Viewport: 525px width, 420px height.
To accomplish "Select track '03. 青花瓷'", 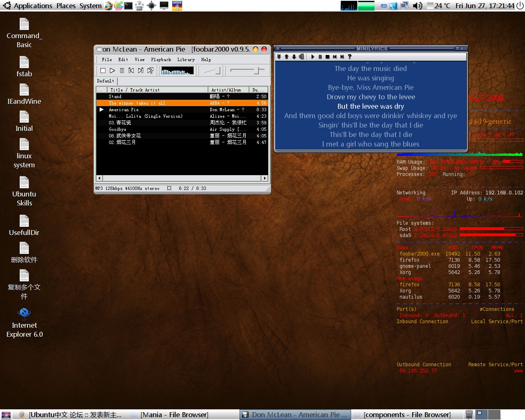I will pyautogui.click(x=182, y=123).
